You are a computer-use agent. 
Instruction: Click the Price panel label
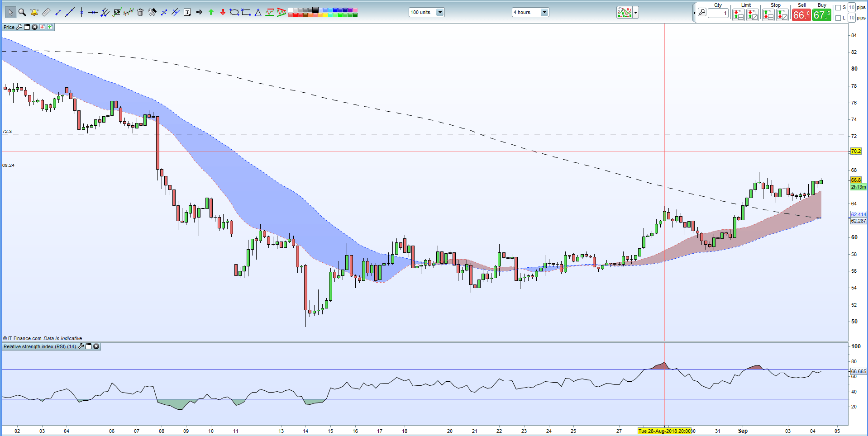click(9, 27)
